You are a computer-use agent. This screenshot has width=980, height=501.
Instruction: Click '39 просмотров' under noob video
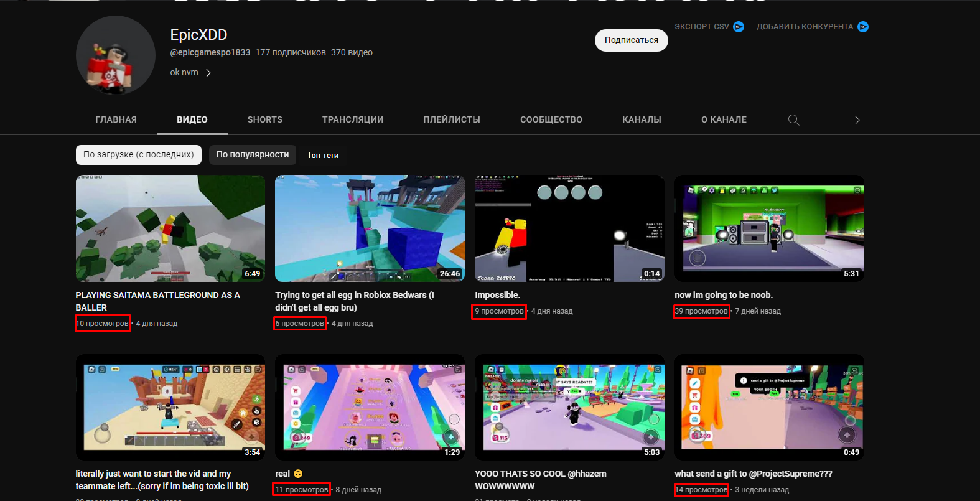[701, 311]
